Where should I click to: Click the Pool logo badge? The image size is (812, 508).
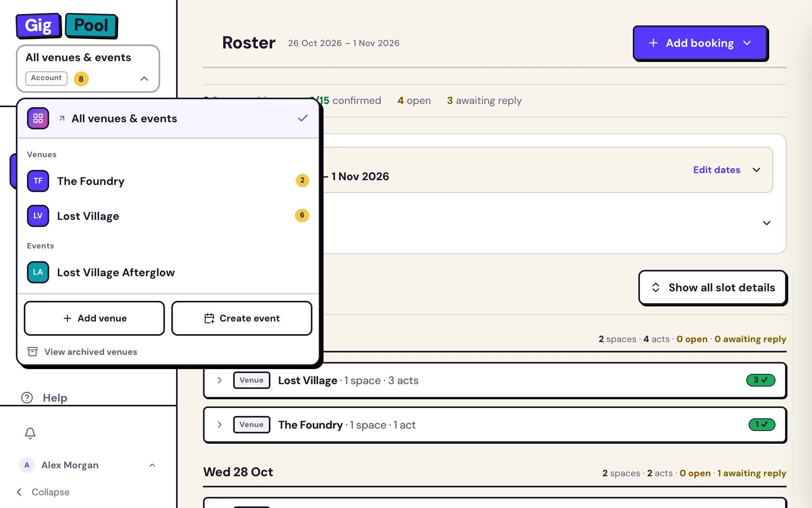click(x=91, y=26)
